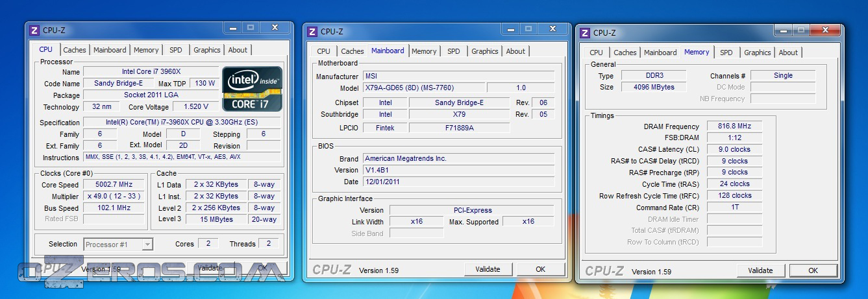Select SPD tab in CPU window
This screenshot has width=868, height=299.
pos(176,50)
